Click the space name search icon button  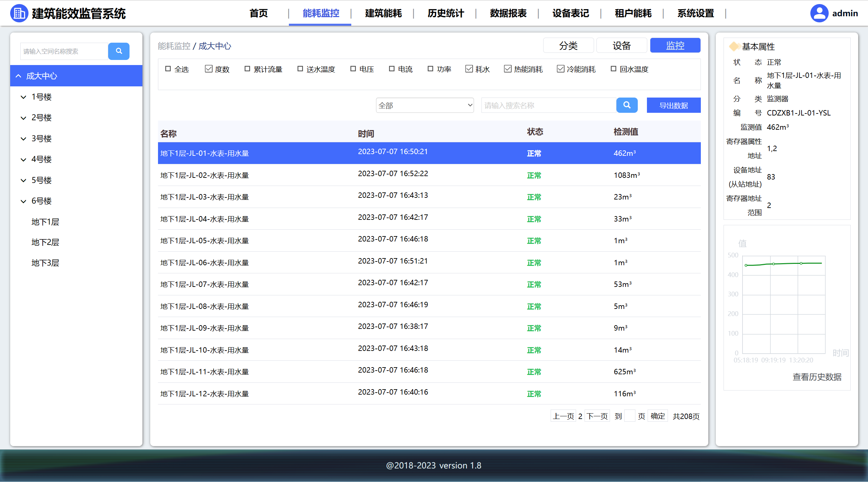(x=119, y=51)
